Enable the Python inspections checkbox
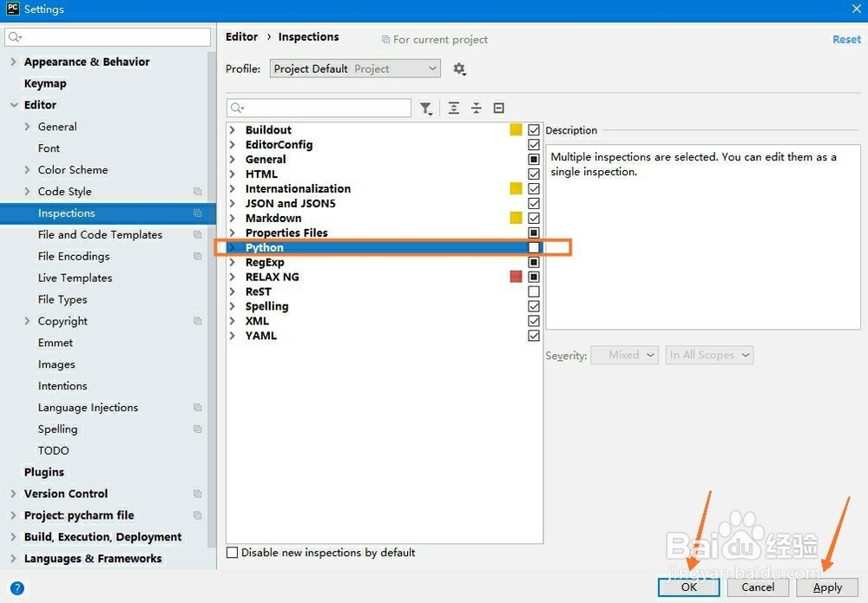Image resolution: width=868 pixels, height=603 pixels. [x=534, y=247]
